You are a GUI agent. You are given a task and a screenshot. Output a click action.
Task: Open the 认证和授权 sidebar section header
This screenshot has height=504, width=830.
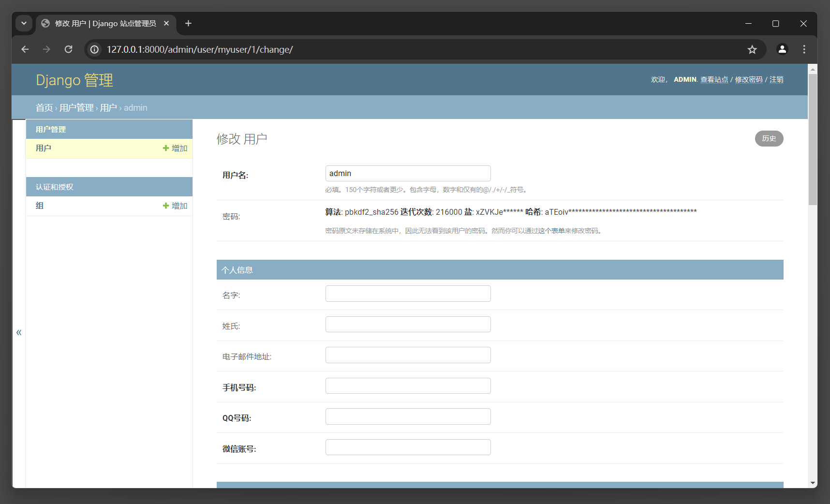55,187
